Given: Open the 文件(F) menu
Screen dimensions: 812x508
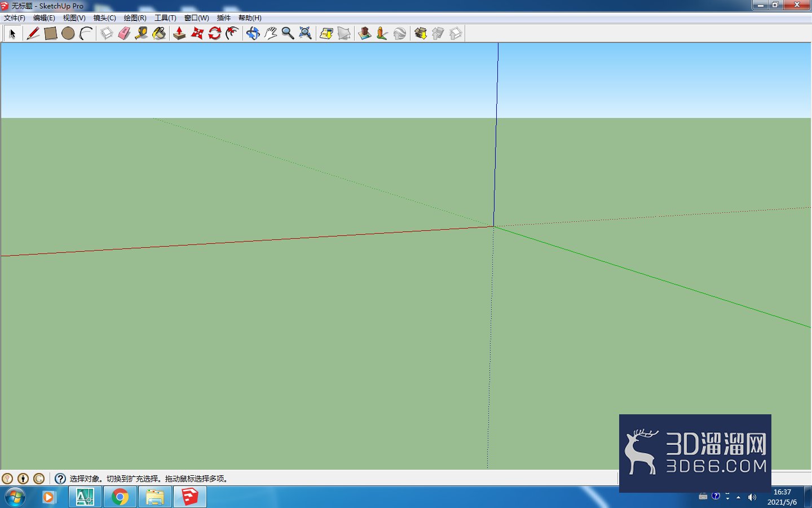Looking at the screenshot, I should pos(15,18).
